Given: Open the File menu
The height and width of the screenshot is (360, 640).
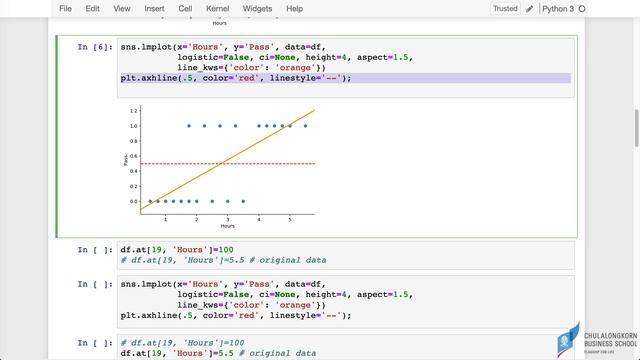Looking at the screenshot, I should click(65, 9).
